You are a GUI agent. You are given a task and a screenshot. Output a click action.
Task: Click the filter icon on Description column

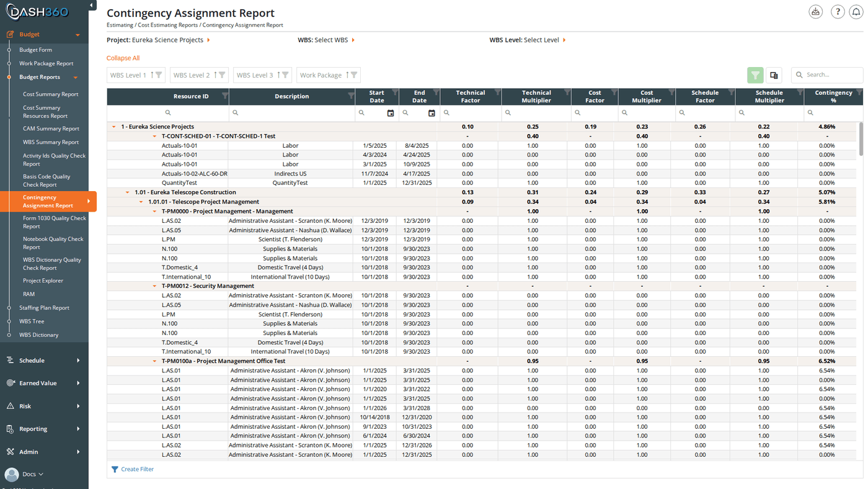351,96
